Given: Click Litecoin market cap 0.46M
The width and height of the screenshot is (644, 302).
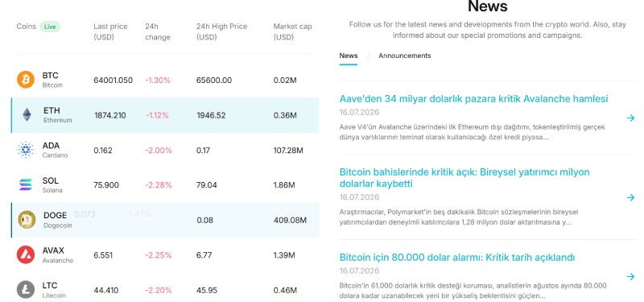Looking at the screenshot, I should [285, 291].
